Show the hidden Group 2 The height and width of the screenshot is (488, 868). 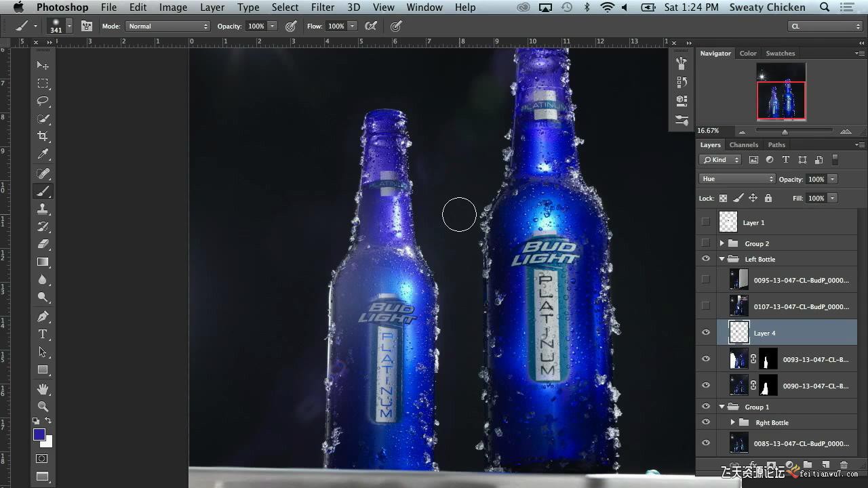[706, 243]
